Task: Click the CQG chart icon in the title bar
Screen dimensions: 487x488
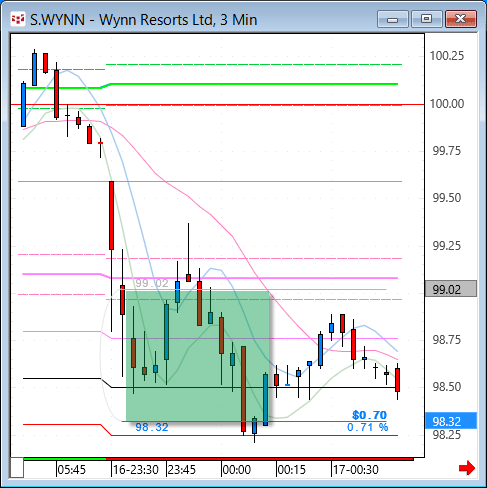Action: [18, 19]
